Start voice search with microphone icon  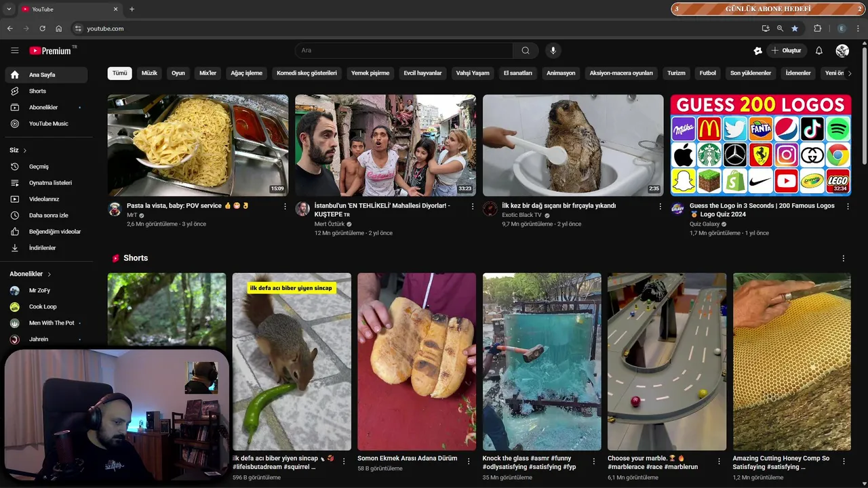tap(553, 51)
